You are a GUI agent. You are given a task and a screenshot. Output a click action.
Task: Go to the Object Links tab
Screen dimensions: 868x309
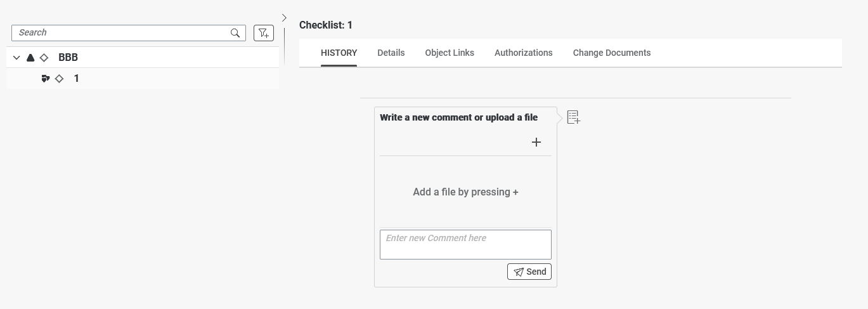click(x=449, y=53)
